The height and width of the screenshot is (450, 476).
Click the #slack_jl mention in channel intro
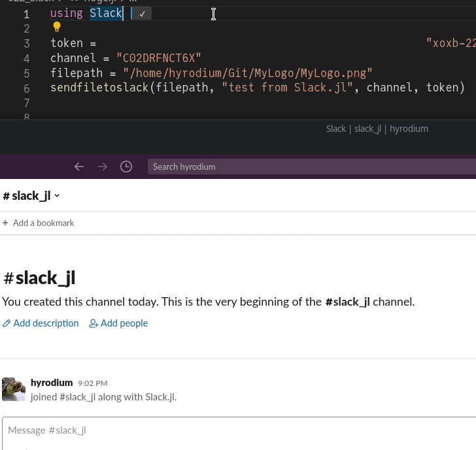tap(347, 302)
